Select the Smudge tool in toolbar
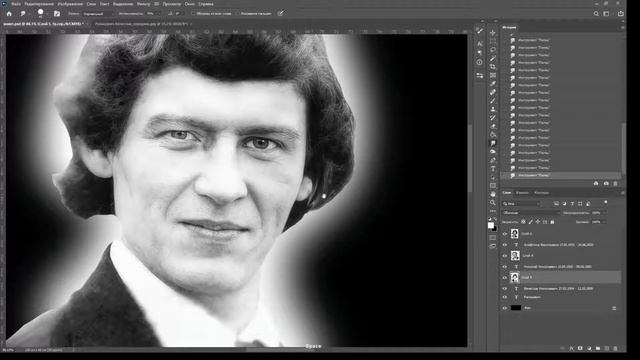Viewport: 640px width, 360px height. tap(493, 143)
